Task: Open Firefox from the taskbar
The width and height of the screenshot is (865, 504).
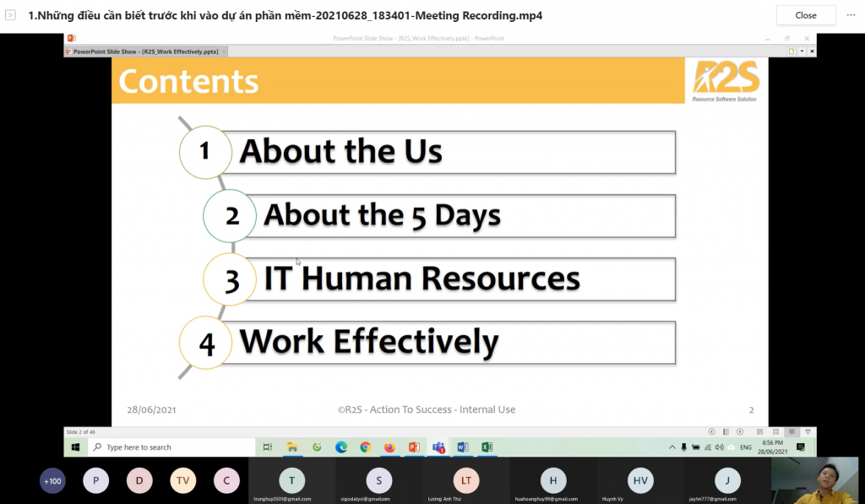Action: tap(389, 447)
